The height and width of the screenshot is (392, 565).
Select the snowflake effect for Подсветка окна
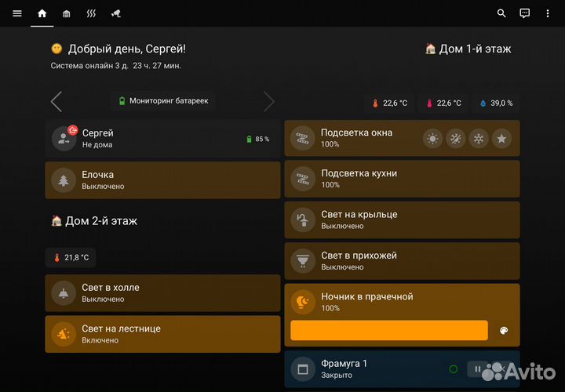coord(479,139)
